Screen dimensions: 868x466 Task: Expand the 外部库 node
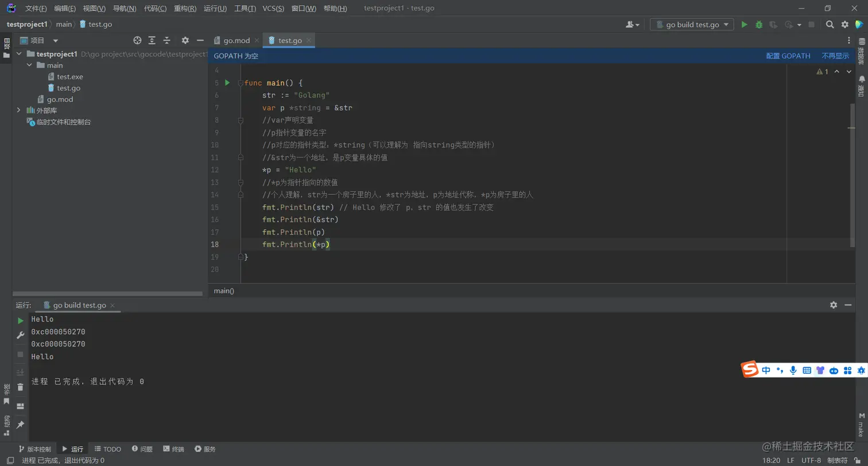19,110
